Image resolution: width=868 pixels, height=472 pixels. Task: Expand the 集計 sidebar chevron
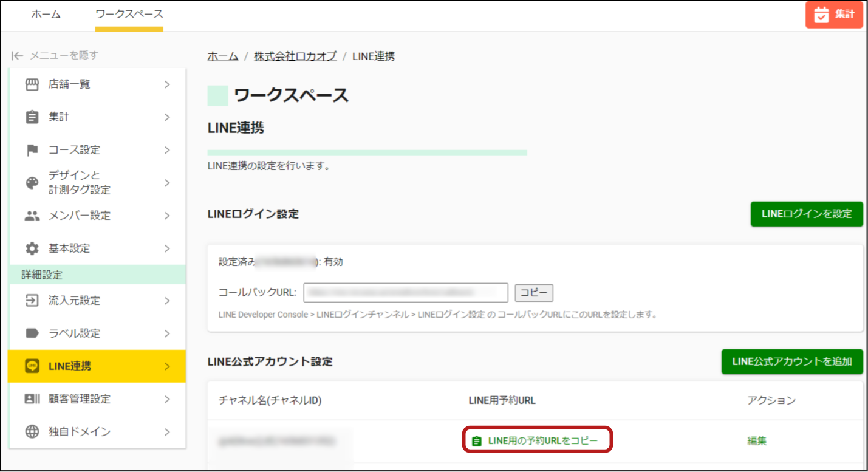point(167,117)
